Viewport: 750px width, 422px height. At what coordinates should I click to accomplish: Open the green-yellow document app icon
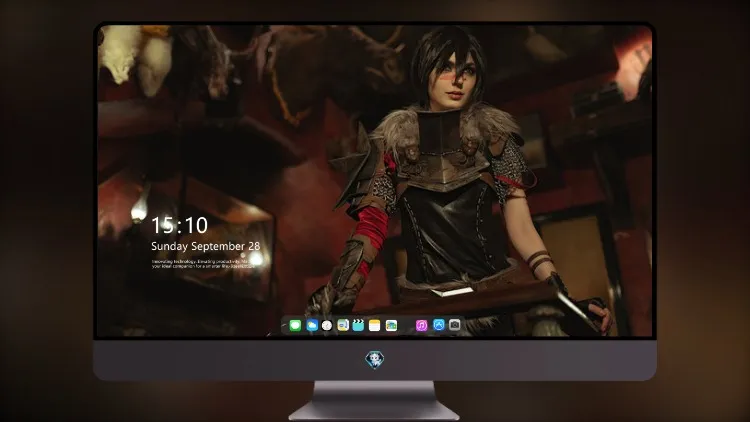343,325
